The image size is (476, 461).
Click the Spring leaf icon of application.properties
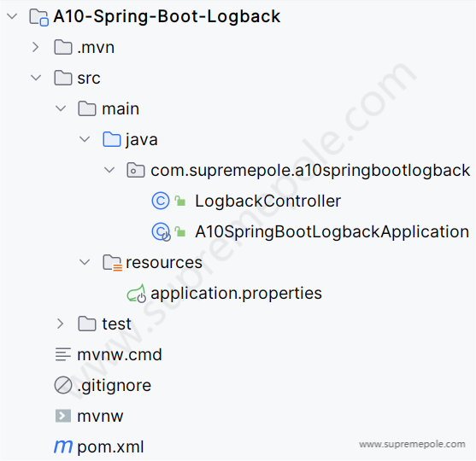pyautogui.click(x=136, y=294)
